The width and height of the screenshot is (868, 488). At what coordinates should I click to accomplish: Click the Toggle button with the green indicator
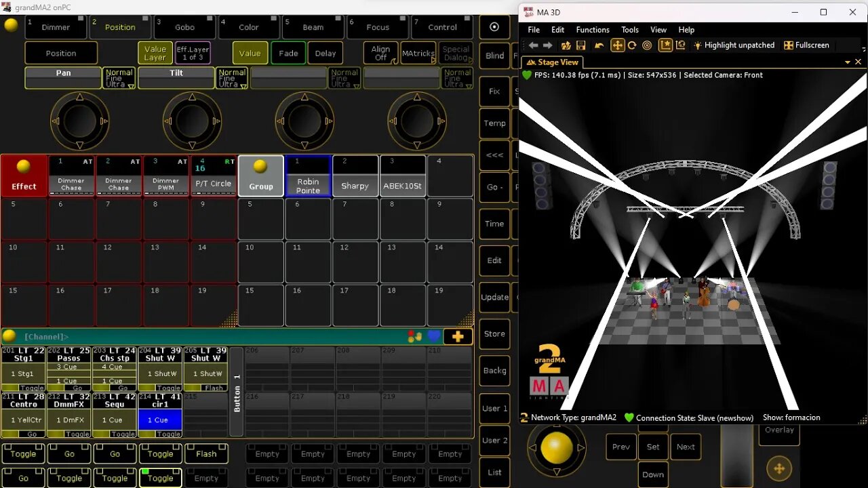(160, 478)
